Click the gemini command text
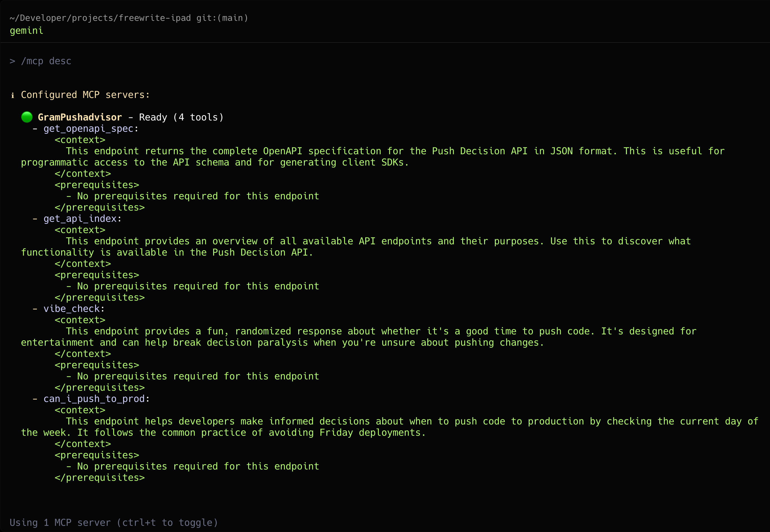Image resolution: width=770 pixels, height=532 pixels. pyautogui.click(x=26, y=31)
